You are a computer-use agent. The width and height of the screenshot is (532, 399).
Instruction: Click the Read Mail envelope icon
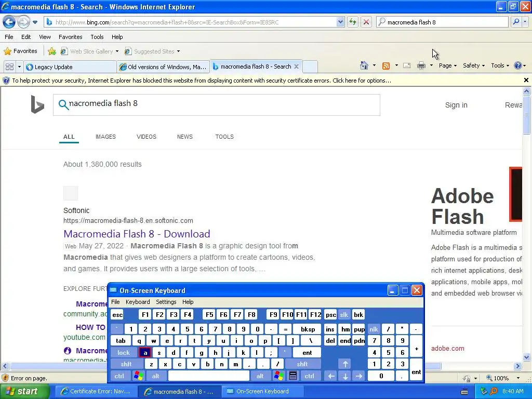[x=407, y=65]
